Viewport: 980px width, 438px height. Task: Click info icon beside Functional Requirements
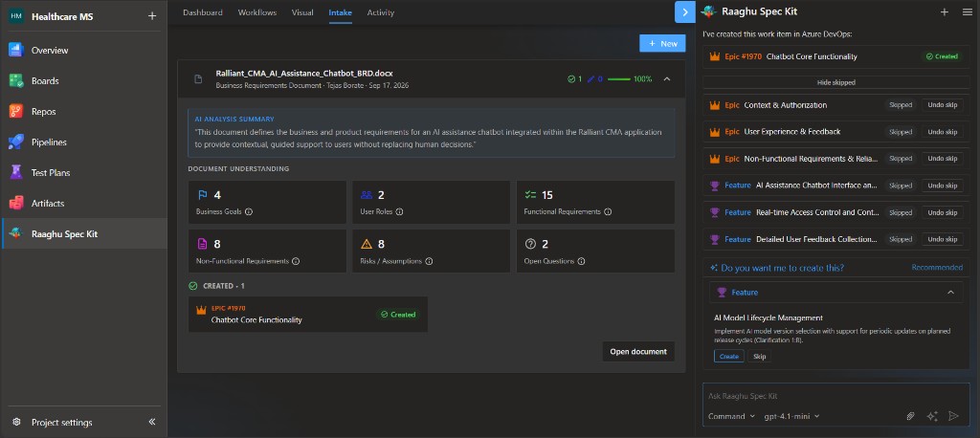click(x=608, y=211)
